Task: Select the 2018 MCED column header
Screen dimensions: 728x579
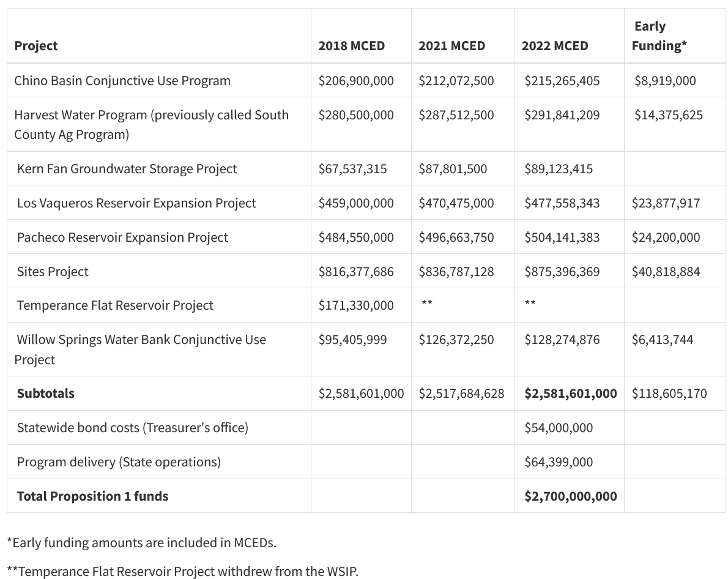Action: tap(352, 45)
